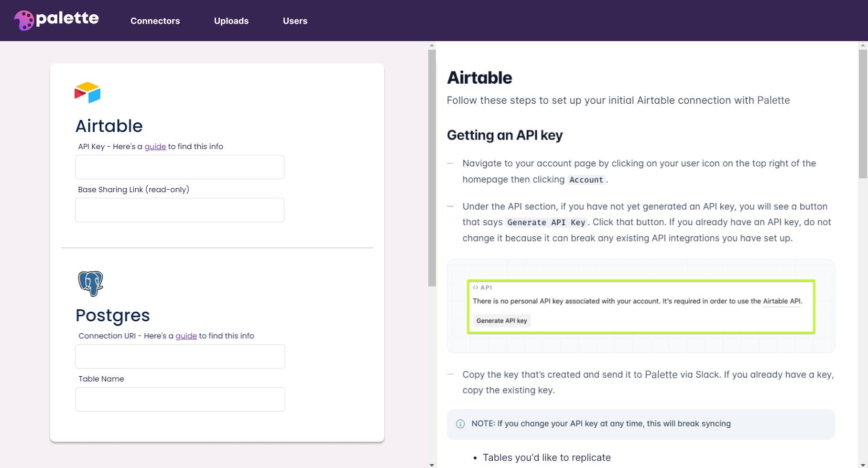The width and height of the screenshot is (868, 468).
Task: Click the 'Generate API Key' code text
Action: pos(546,222)
